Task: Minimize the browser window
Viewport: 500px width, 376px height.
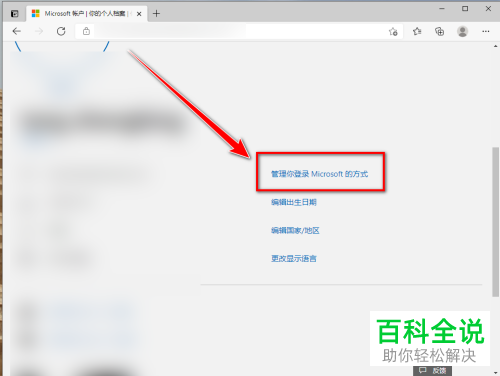Action: tap(442, 9)
